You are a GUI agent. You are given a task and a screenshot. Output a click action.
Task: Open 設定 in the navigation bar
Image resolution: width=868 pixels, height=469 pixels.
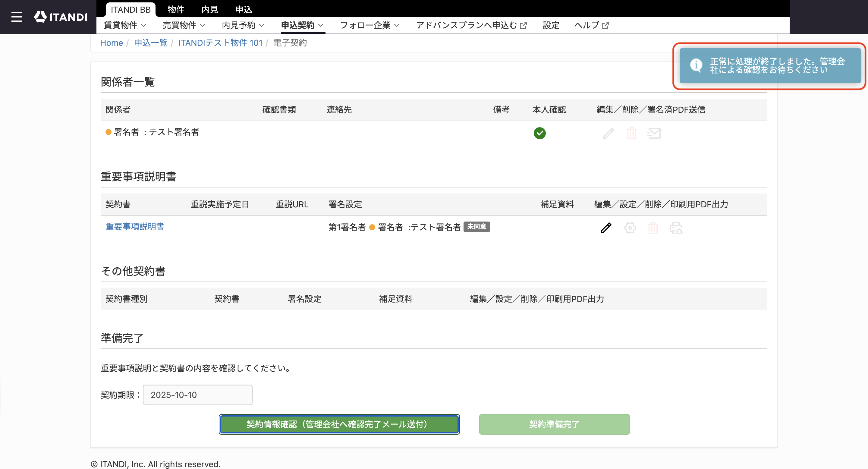pos(551,25)
